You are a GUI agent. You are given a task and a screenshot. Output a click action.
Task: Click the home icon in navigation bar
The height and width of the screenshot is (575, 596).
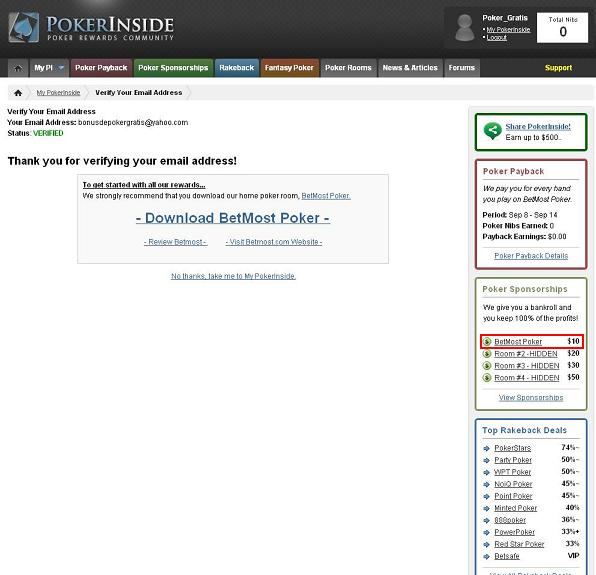(18, 68)
